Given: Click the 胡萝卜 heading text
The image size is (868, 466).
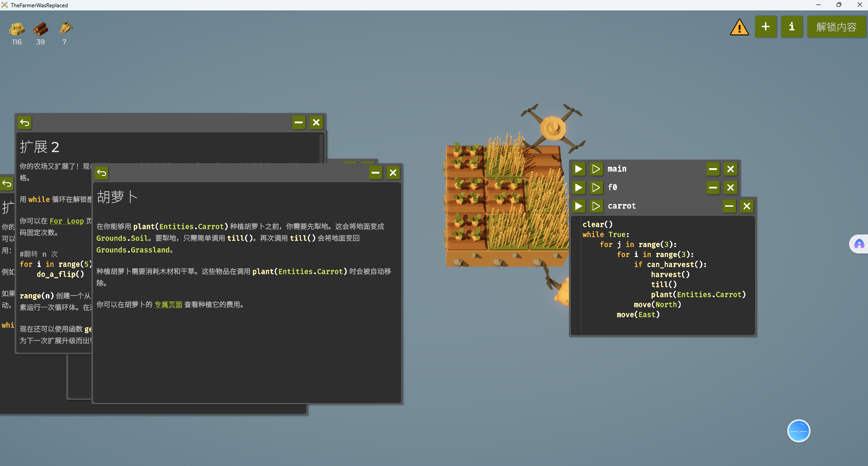Looking at the screenshot, I should tap(117, 197).
